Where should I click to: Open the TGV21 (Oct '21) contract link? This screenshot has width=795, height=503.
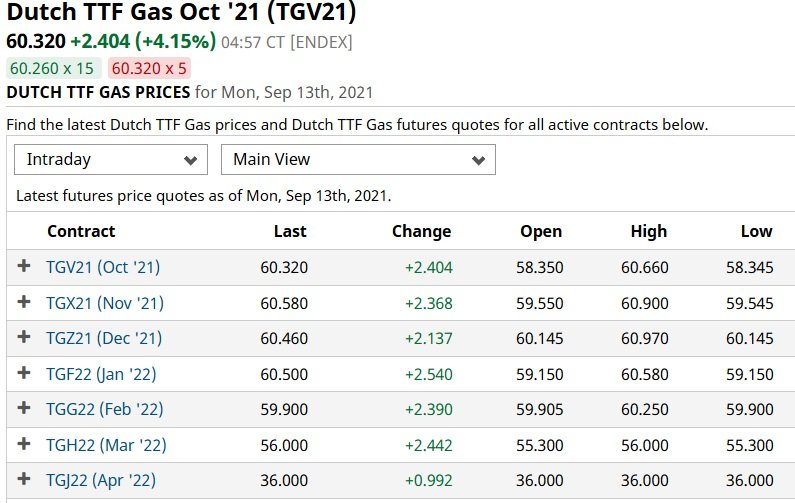pyautogui.click(x=103, y=267)
